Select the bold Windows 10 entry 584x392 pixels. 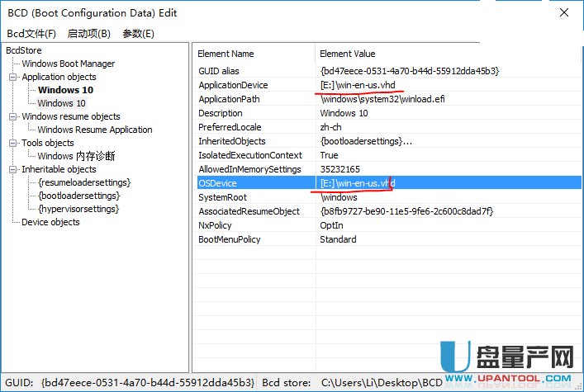(x=64, y=90)
